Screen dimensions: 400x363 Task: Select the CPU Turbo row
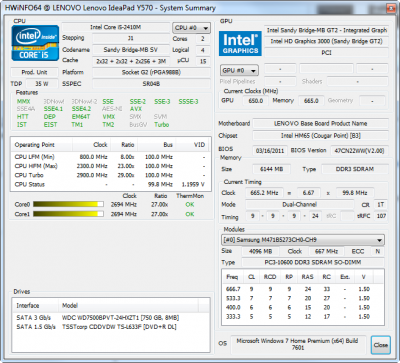click(111, 175)
